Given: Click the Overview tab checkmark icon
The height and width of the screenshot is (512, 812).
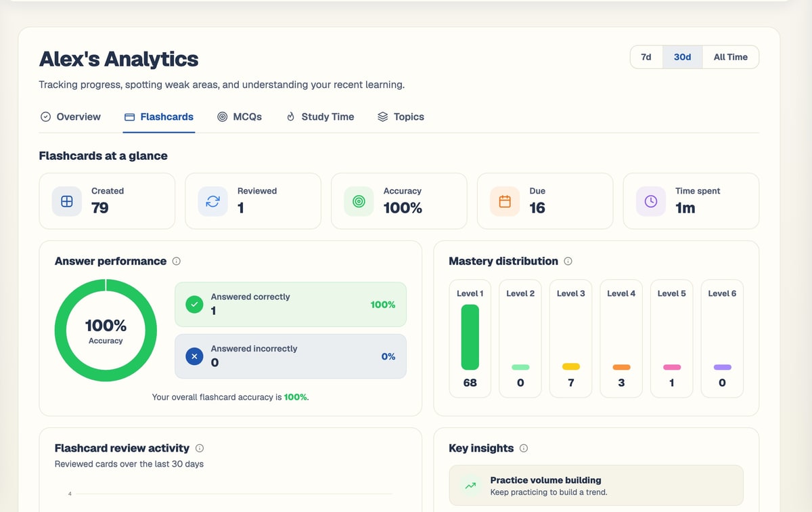Looking at the screenshot, I should (45, 116).
